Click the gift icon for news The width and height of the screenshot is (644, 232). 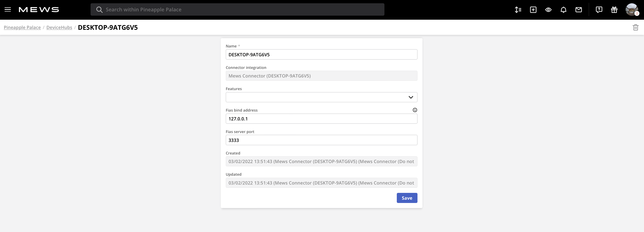coord(614,9)
